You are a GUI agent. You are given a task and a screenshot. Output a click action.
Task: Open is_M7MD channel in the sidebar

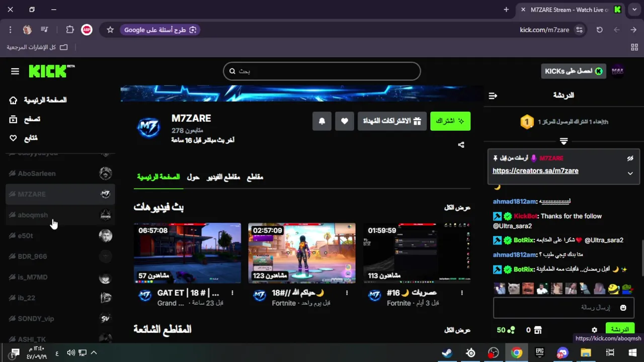(x=60, y=277)
